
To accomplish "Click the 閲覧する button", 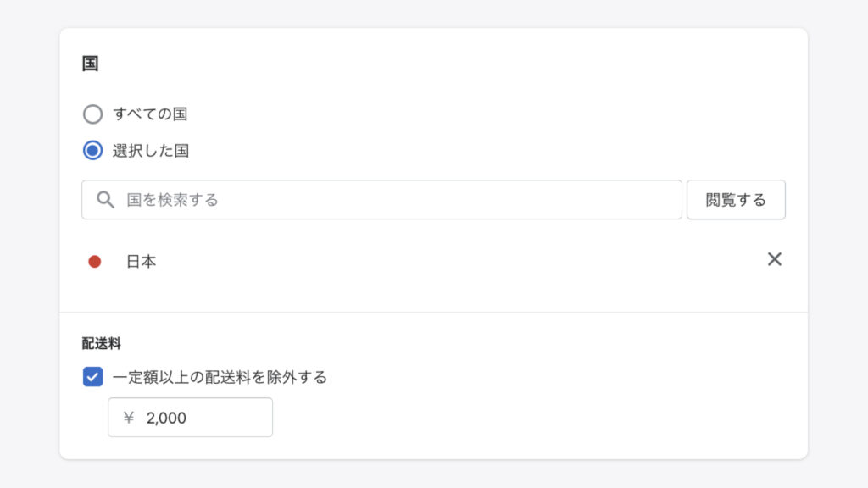I will pyautogui.click(x=736, y=200).
